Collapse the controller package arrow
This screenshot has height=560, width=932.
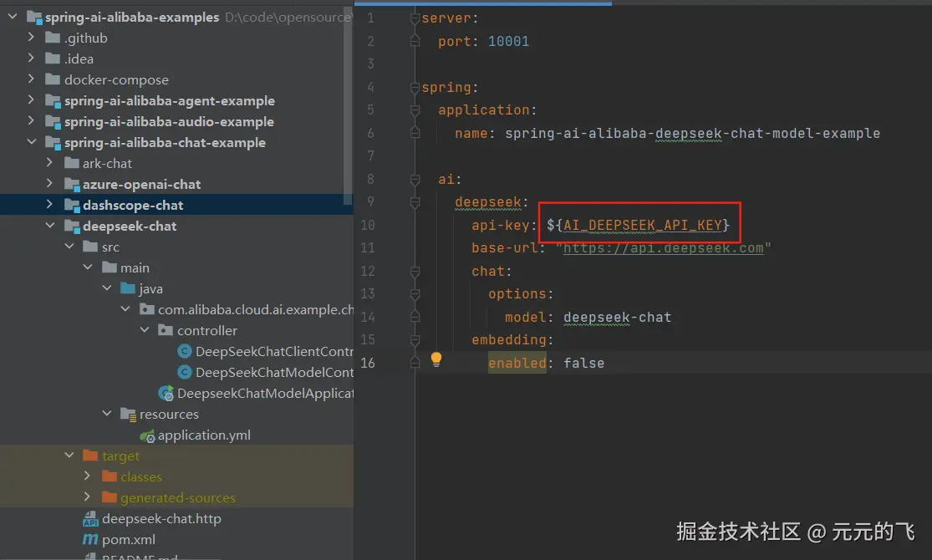pyautogui.click(x=145, y=330)
